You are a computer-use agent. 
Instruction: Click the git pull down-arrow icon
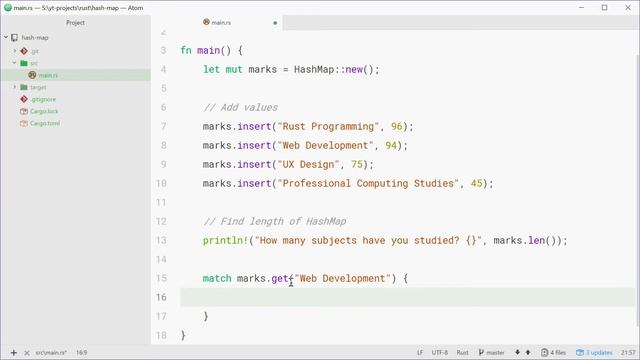tap(517, 352)
